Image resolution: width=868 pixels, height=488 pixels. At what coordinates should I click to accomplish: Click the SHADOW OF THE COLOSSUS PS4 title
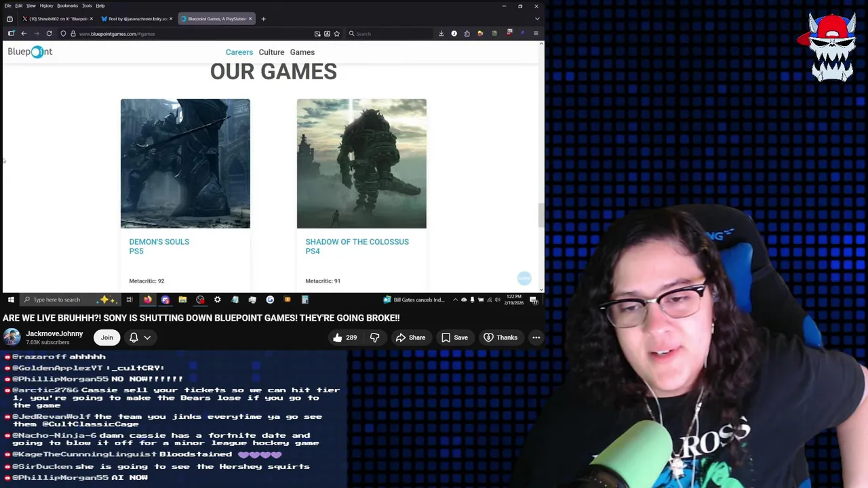(x=357, y=246)
